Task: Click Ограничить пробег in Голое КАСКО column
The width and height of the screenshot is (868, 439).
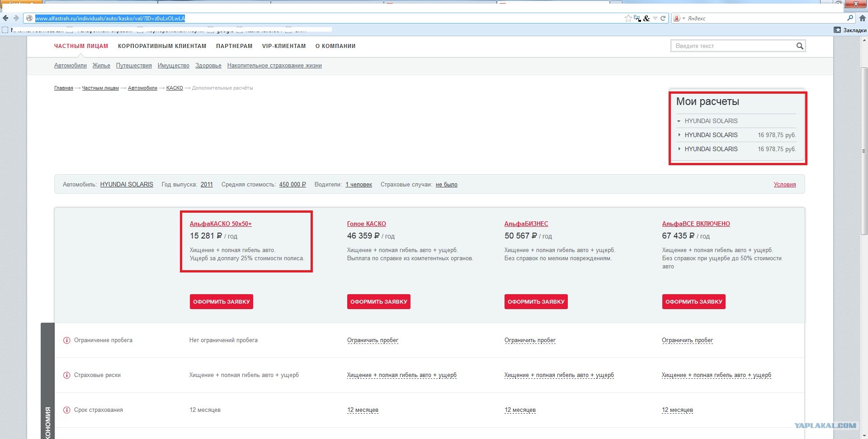Action: coord(373,340)
